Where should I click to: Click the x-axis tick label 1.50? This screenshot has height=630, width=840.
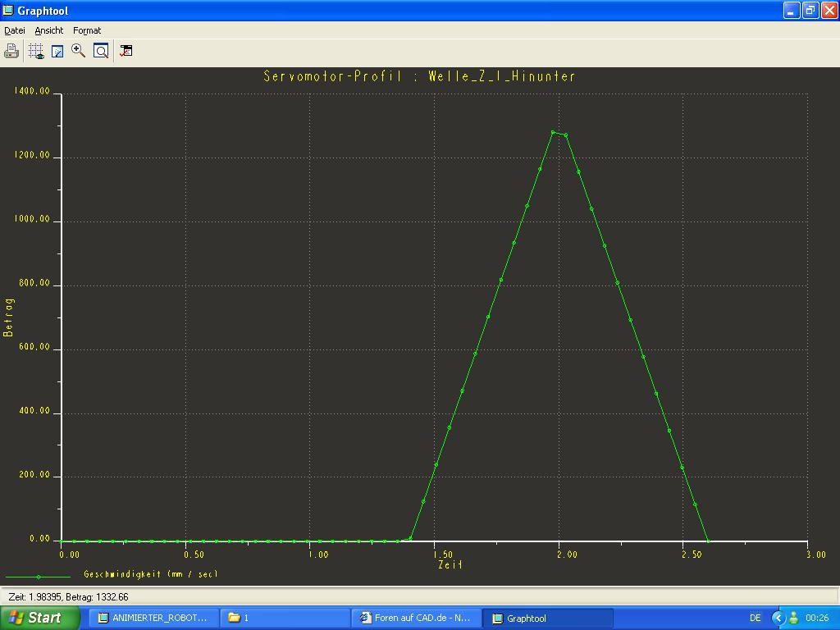443,555
